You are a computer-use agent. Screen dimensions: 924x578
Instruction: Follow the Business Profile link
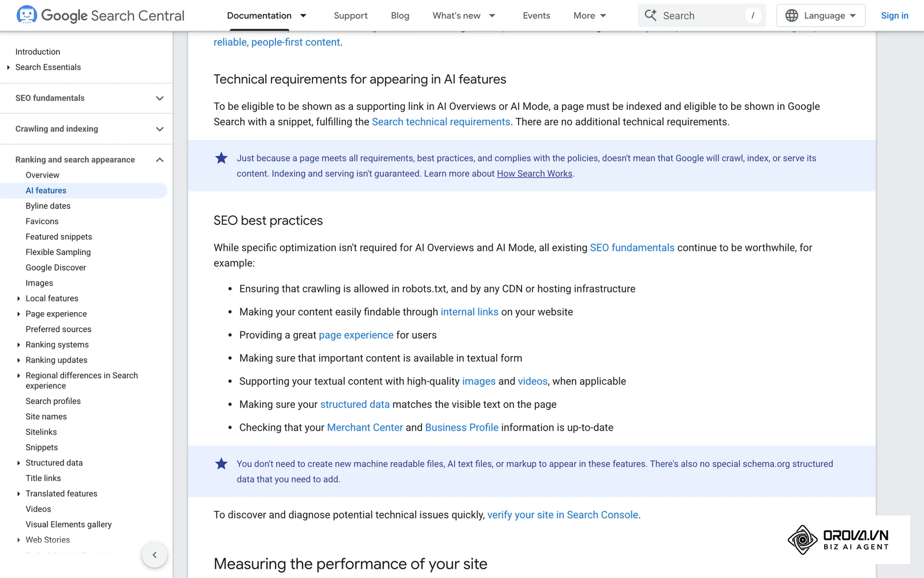pyautogui.click(x=462, y=428)
